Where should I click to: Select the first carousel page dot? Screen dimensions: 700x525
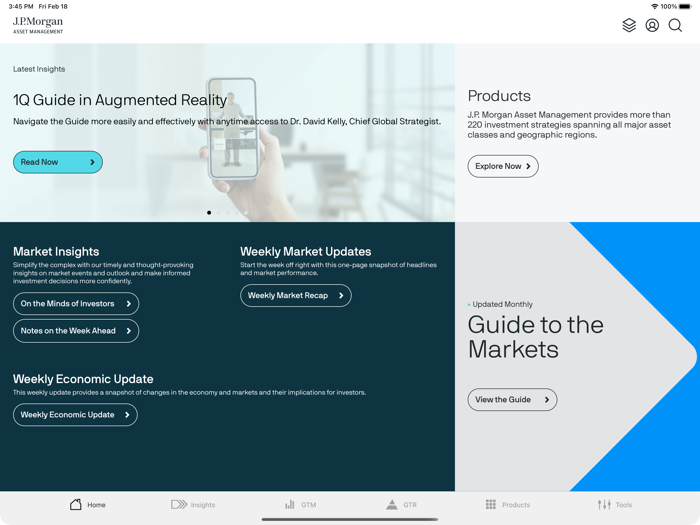click(x=209, y=212)
